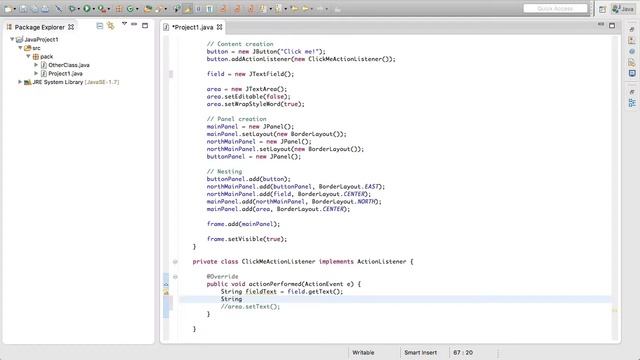Image resolution: width=640 pixels, height=360 pixels.
Task: Close the Package Explorer tab
Action: (x=71, y=27)
